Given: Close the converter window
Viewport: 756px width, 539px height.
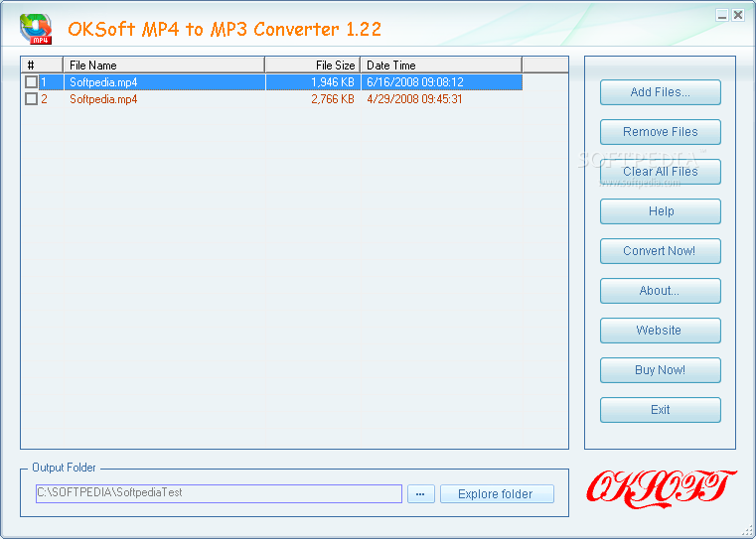Looking at the screenshot, I should (738, 16).
